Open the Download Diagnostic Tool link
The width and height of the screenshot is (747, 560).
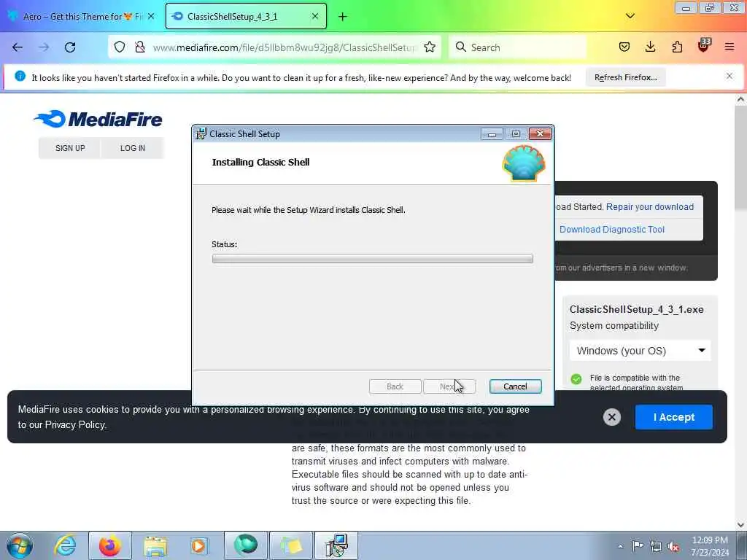[x=612, y=229]
